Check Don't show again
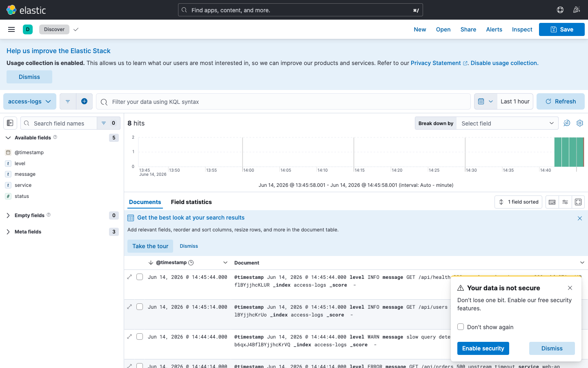Screen dimensions: 588x368 (x=461, y=327)
